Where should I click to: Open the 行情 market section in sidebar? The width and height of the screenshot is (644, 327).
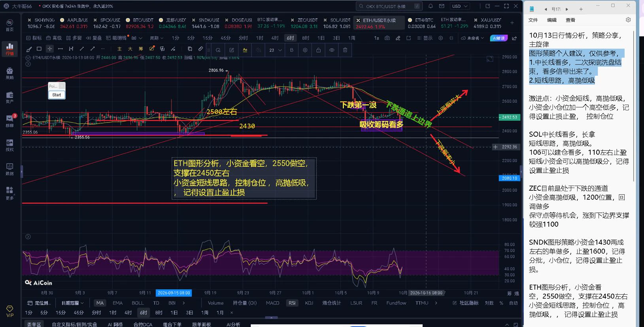9,49
